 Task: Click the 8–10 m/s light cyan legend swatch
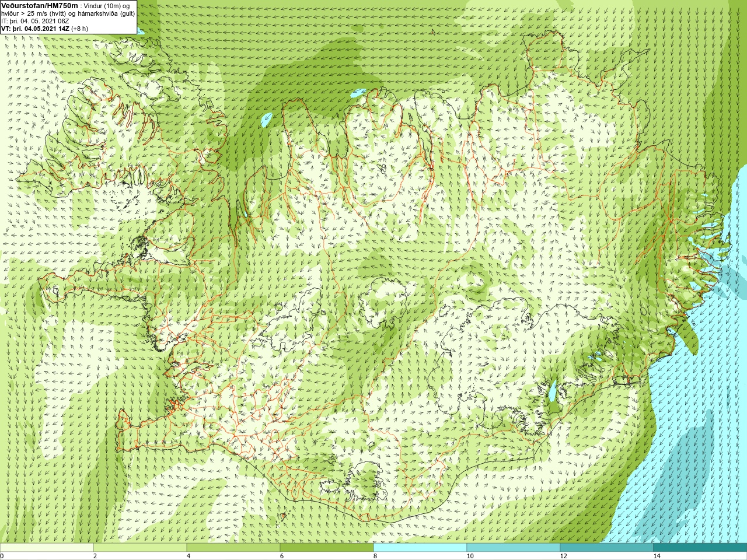pos(420,548)
